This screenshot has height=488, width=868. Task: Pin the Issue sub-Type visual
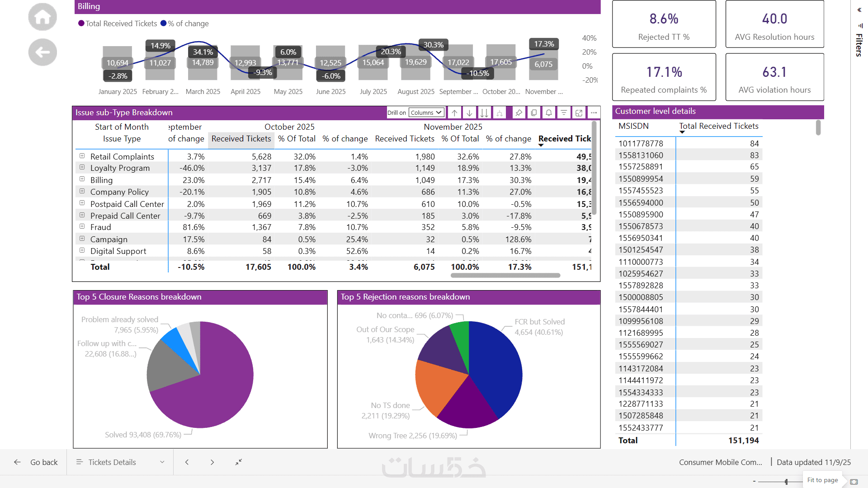(x=519, y=113)
